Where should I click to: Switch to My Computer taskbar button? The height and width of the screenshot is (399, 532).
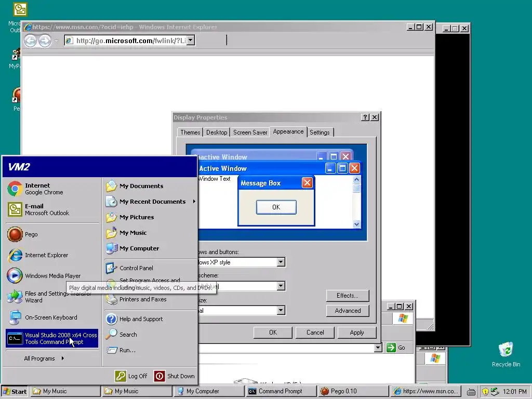click(209, 392)
